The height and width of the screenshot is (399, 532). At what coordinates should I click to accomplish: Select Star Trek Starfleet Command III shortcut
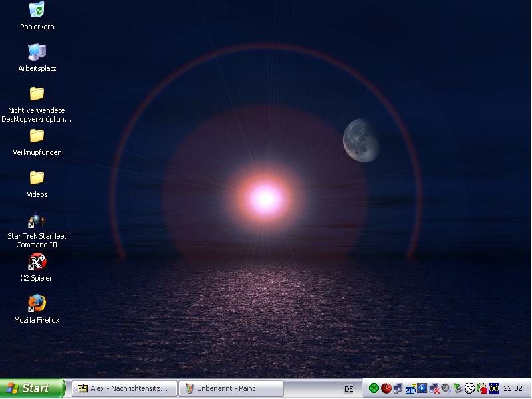coord(37,220)
